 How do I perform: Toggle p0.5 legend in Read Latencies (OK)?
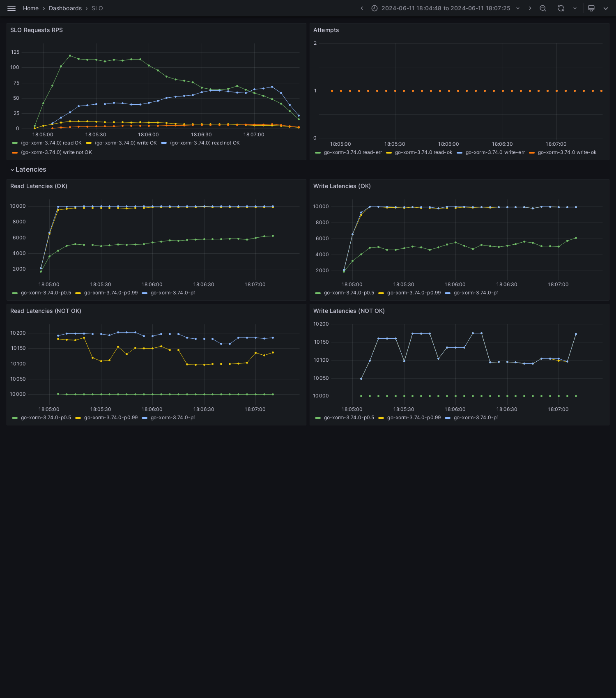point(46,293)
